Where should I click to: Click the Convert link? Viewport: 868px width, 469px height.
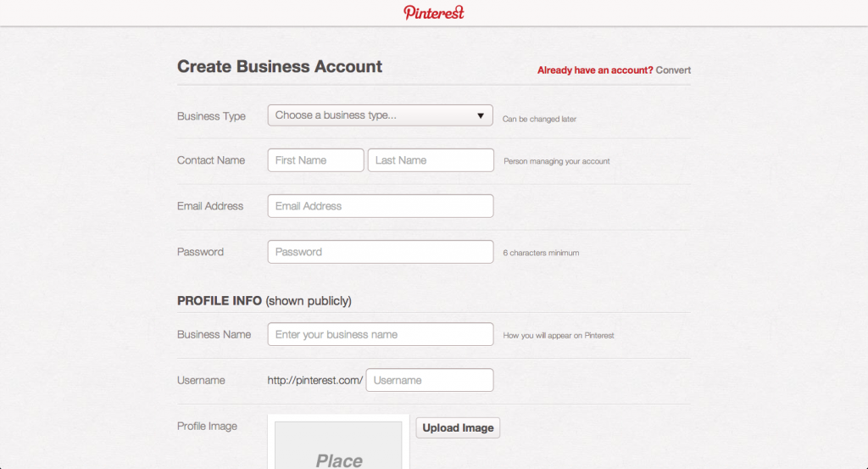[673, 70]
